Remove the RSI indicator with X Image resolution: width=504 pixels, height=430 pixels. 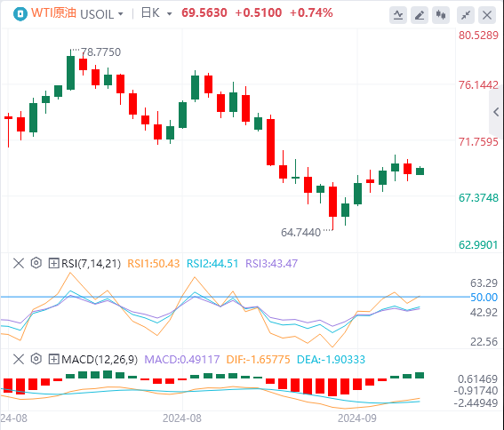tap(19, 263)
